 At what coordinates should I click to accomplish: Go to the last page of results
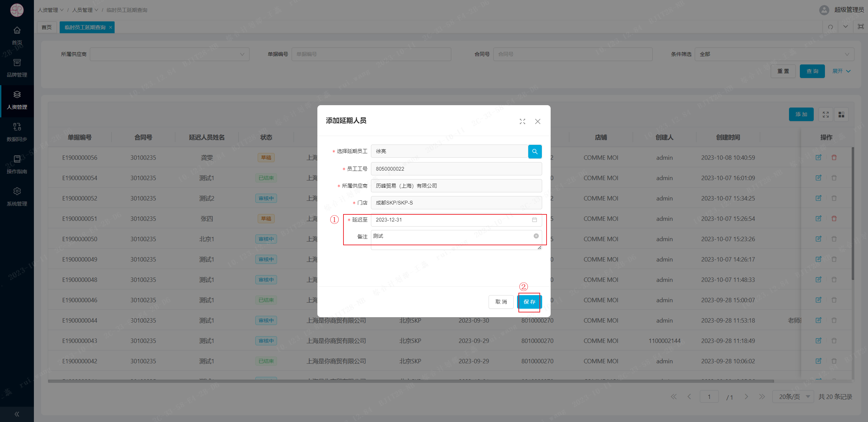tap(762, 397)
